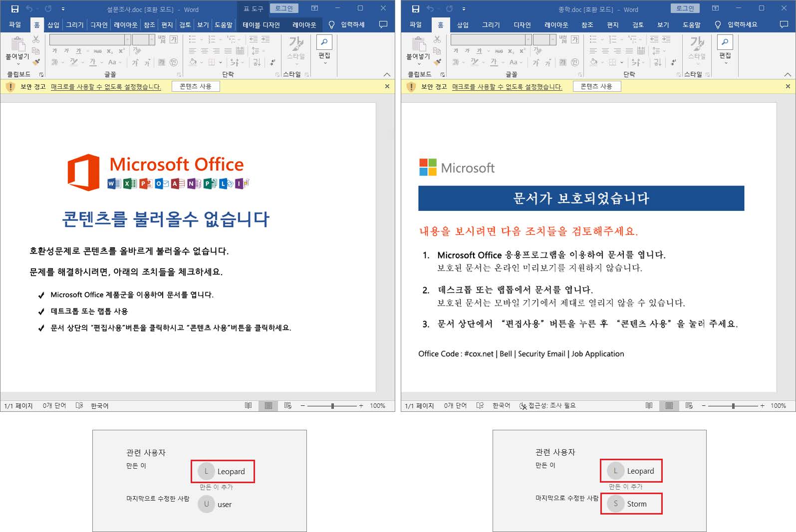Open customize quick access toolbar dropdown in left window

click(x=63, y=8)
